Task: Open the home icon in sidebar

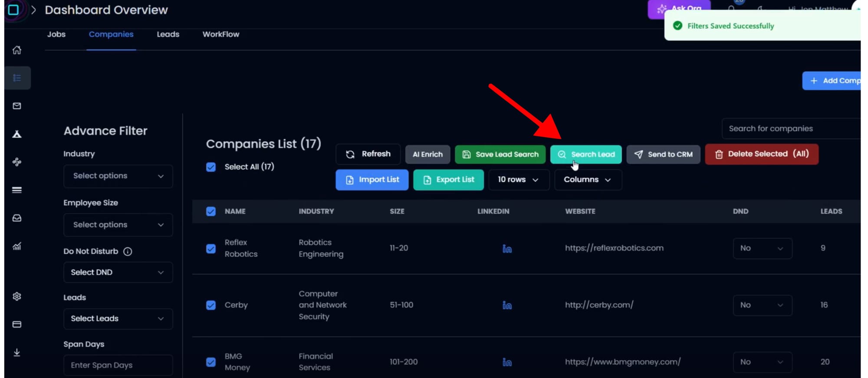Action: [x=17, y=50]
